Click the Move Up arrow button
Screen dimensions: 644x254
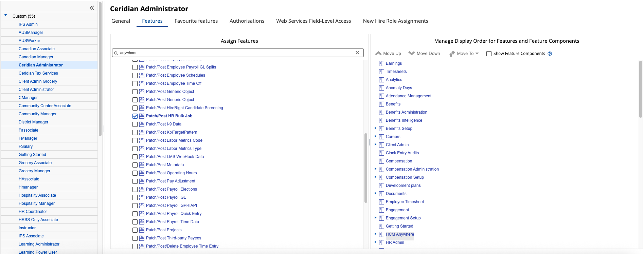click(x=388, y=54)
